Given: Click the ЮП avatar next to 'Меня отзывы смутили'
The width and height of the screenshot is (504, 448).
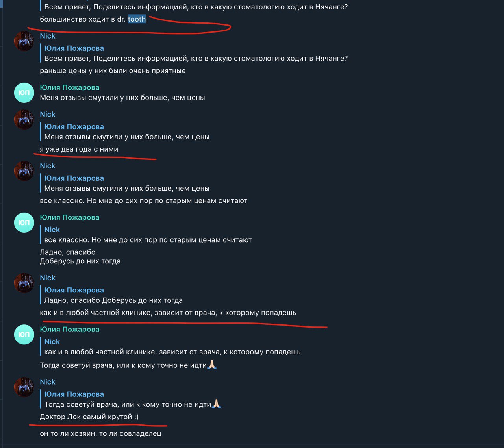Looking at the screenshot, I should pos(24,93).
